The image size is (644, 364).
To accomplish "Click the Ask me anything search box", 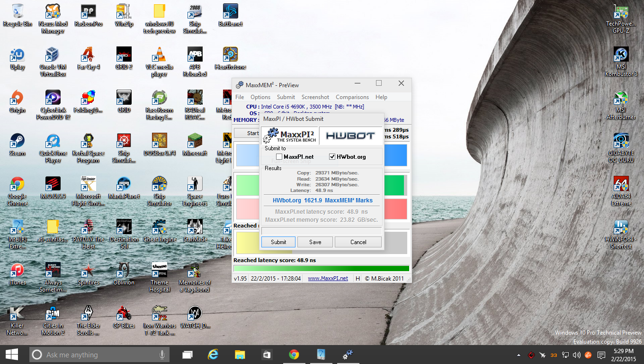I will click(99, 355).
